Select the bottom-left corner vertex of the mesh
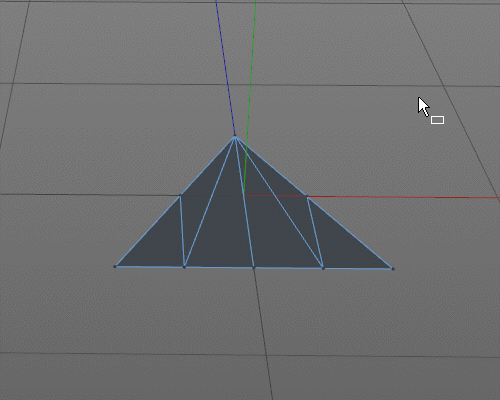This screenshot has width=500, height=400. pyautogui.click(x=115, y=266)
